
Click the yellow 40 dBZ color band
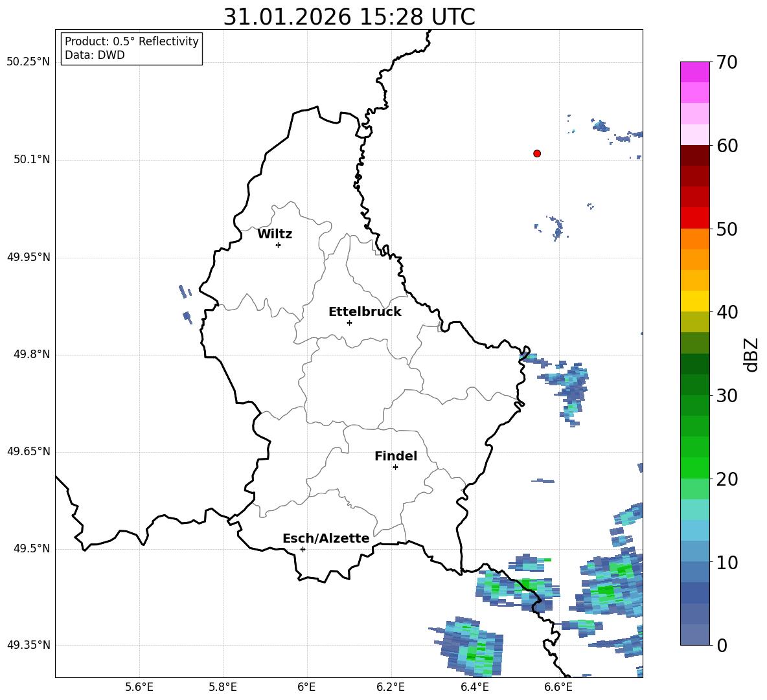pos(694,301)
